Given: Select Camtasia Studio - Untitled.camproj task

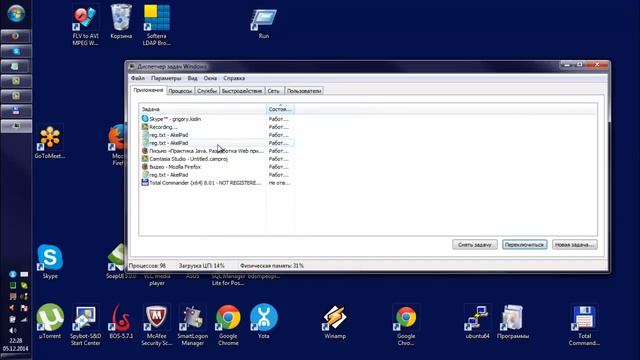Looking at the screenshot, I should (217, 159).
